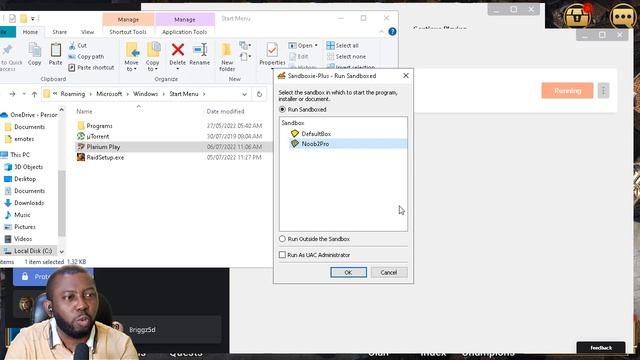Switch to the Share ribbon tab
This screenshot has height=360, width=640.
click(60, 32)
